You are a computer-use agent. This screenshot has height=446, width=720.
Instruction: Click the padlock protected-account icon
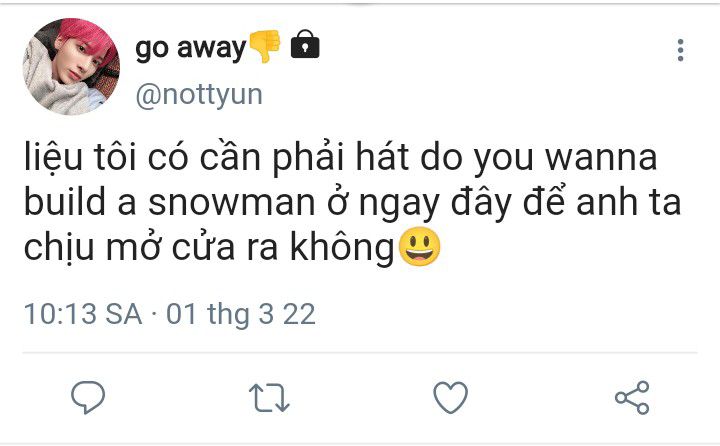click(305, 44)
